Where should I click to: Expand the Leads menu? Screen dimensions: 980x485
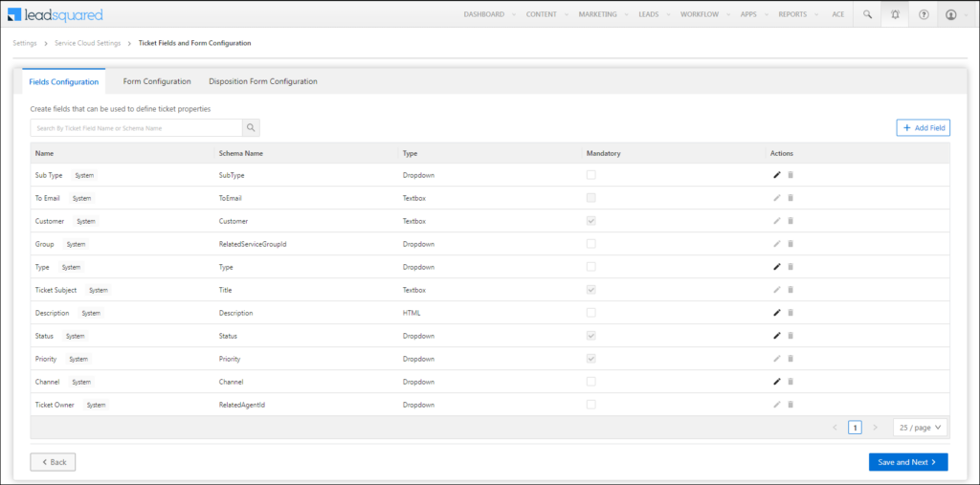pyautogui.click(x=654, y=14)
